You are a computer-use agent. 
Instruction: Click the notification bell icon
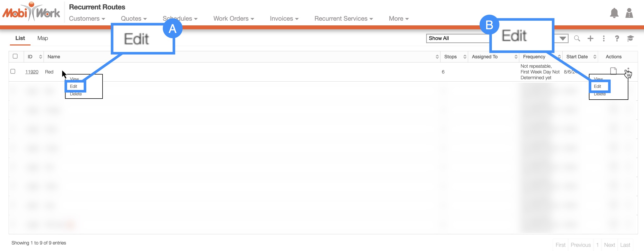point(614,13)
